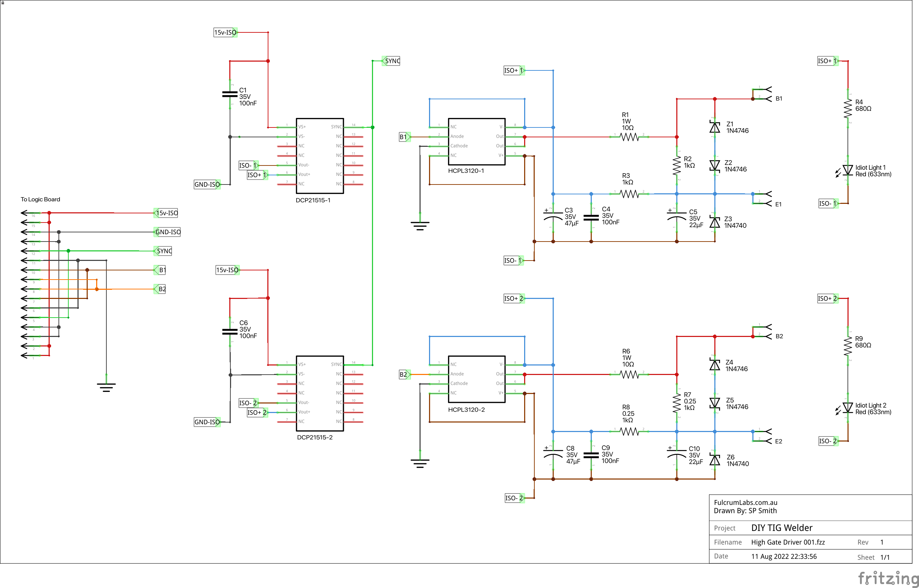Click the B1 label at HCPL3120-1 anode
Image resolution: width=919 pixels, height=588 pixels.
[404, 137]
